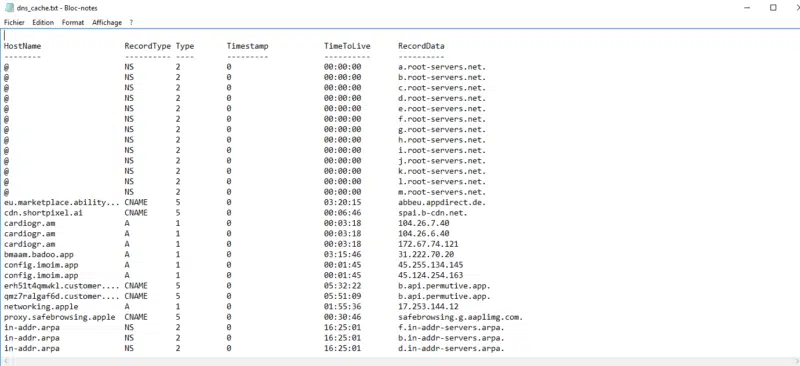
Task: Maximize the Bloc-notes window
Action: tap(773, 8)
